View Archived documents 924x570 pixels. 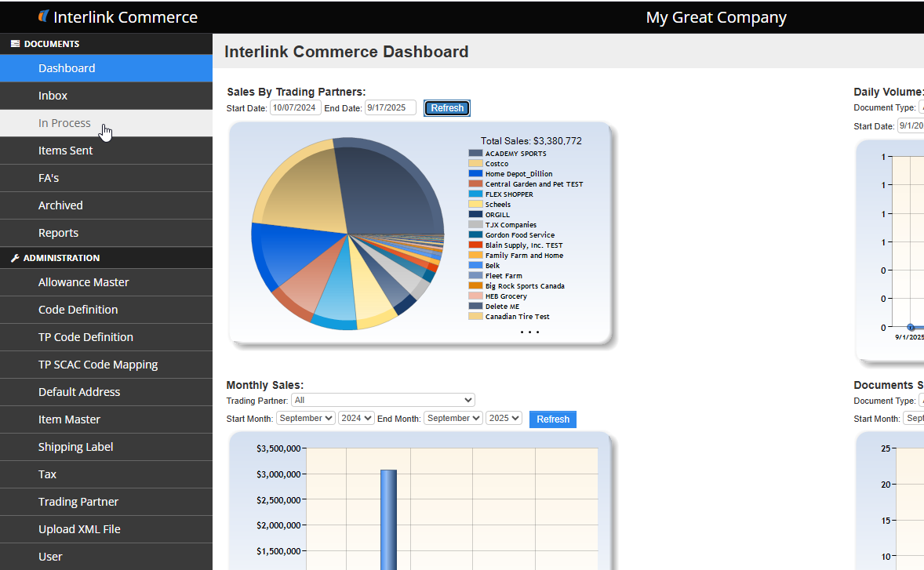click(x=106, y=205)
